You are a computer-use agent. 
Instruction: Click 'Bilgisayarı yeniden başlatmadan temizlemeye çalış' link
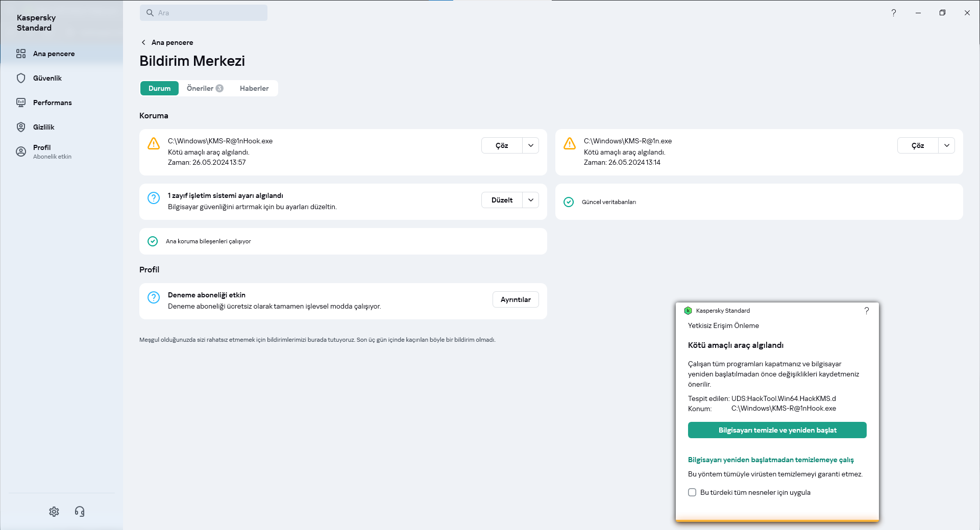pos(771,460)
